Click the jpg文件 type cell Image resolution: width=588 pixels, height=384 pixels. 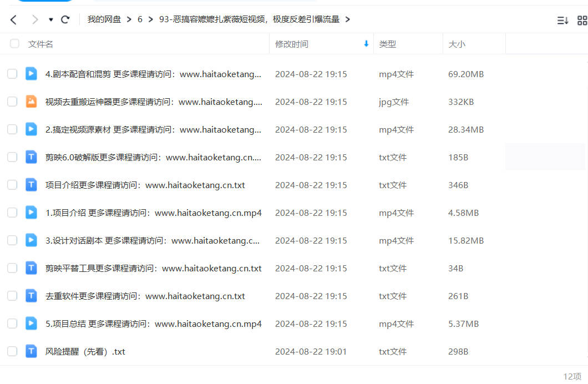(394, 102)
